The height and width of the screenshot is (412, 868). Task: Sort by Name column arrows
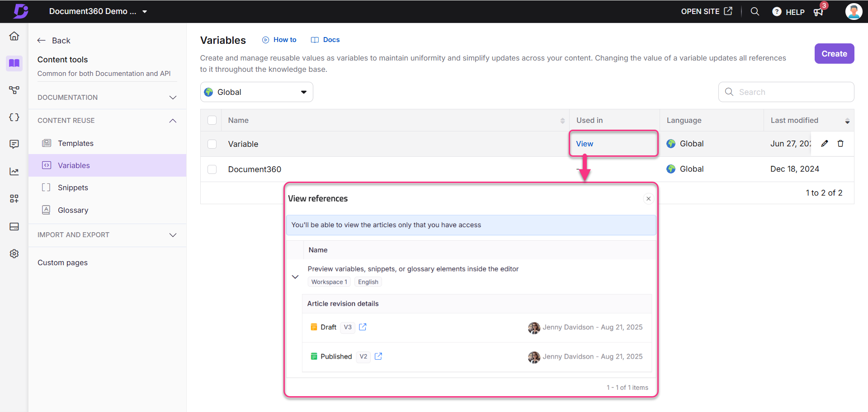(562, 121)
